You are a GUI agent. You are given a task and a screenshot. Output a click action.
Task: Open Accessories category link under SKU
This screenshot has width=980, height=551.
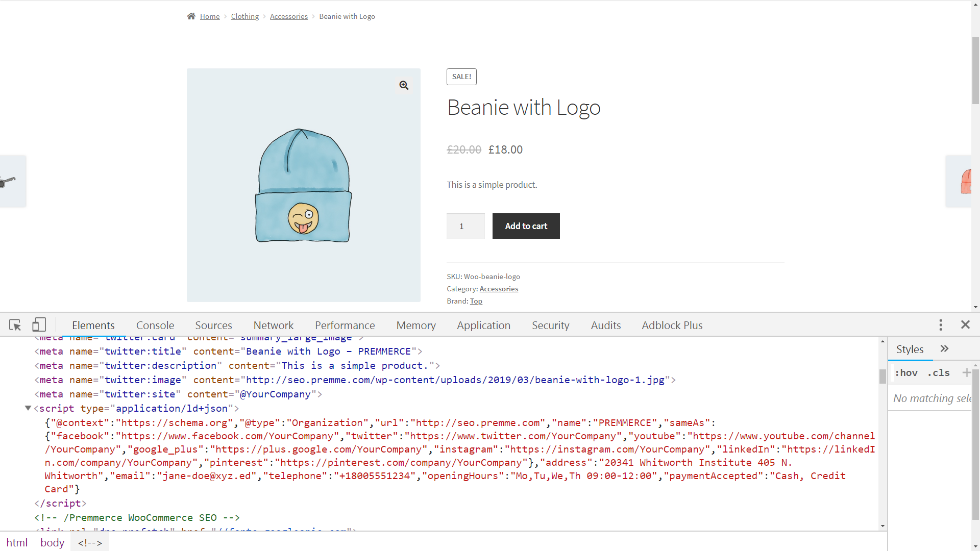click(x=499, y=289)
